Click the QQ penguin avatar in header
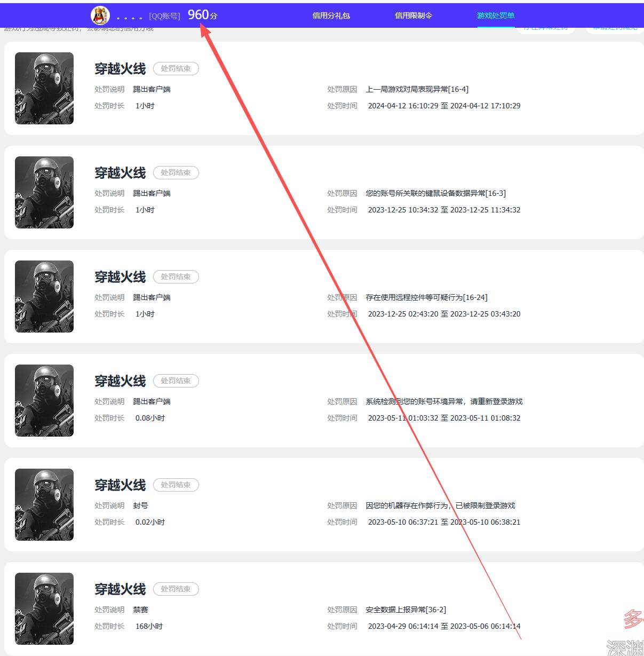This screenshot has height=656, width=644. point(100,15)
